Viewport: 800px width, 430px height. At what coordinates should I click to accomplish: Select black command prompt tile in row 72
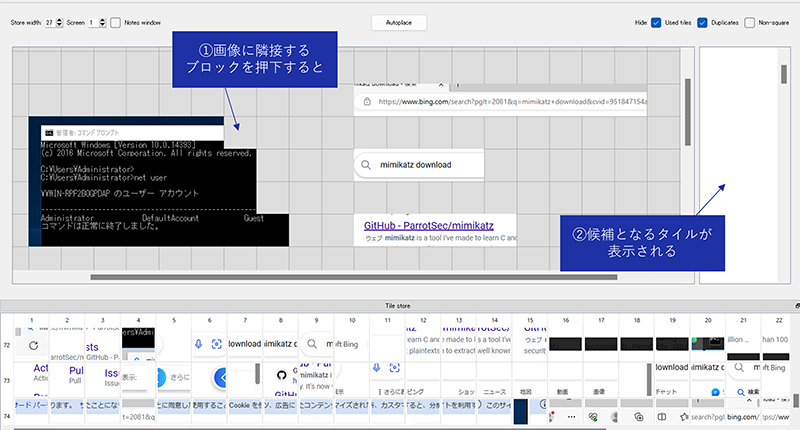[x=138, y=344]
